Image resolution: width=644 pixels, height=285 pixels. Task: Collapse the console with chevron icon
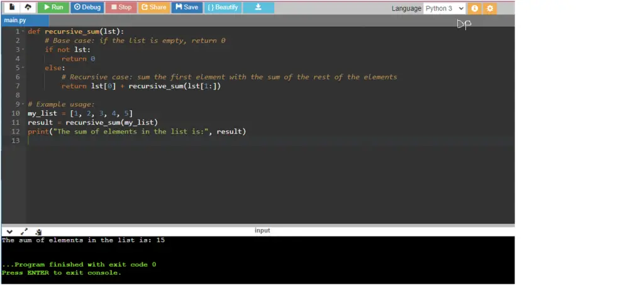pos(9,232)
